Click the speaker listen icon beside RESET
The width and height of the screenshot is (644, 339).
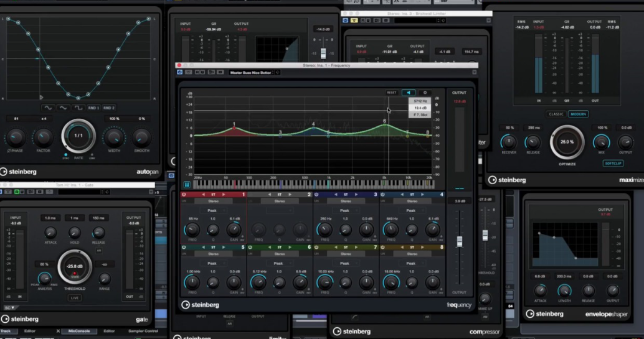click(x=409, y=93)
